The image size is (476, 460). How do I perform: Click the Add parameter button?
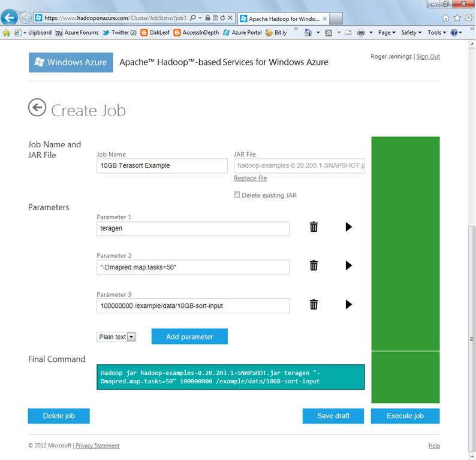(x=189, y=337)
